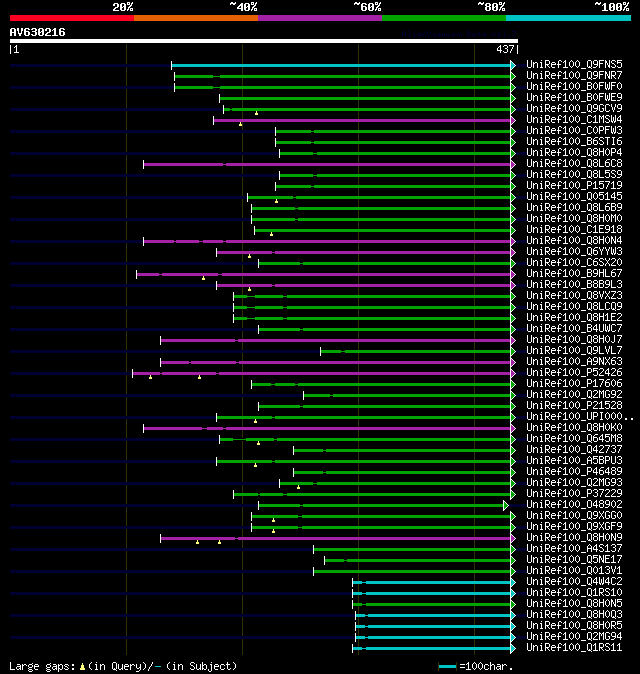Open UniRef100_Q9GCV9 entry

[x=574, y=108]
